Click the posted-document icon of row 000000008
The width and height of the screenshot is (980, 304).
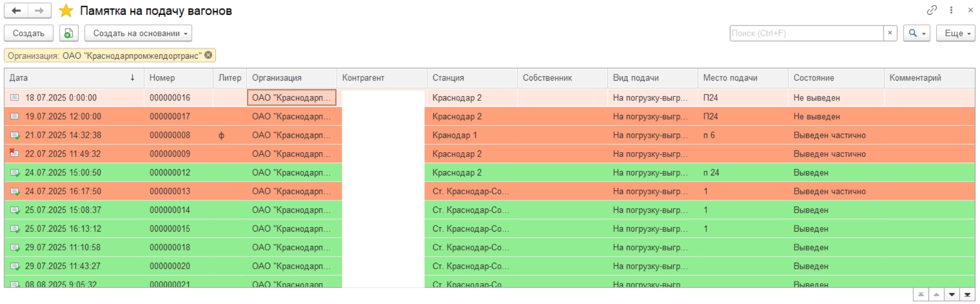pos(15,135)
